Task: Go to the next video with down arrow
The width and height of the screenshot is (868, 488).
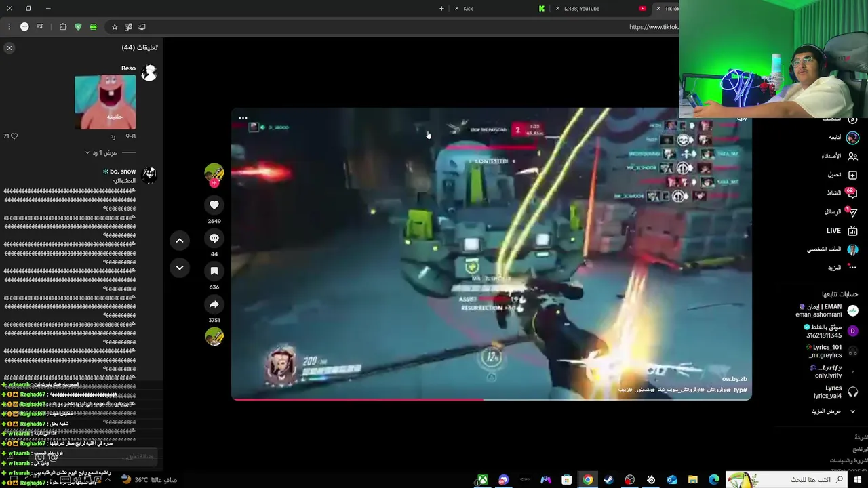Action: pos(180,268)
